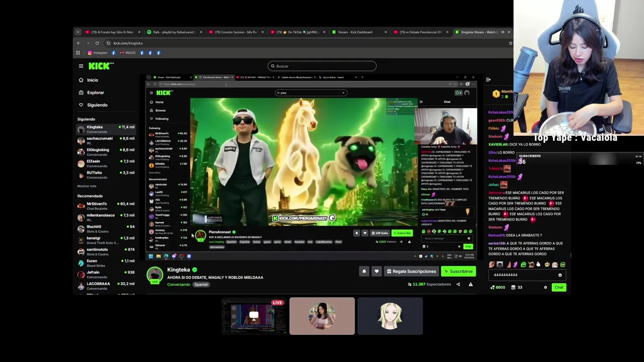Open LACOBRAAA recommended channel
The image size is (644, 362).
click(106, 285)
